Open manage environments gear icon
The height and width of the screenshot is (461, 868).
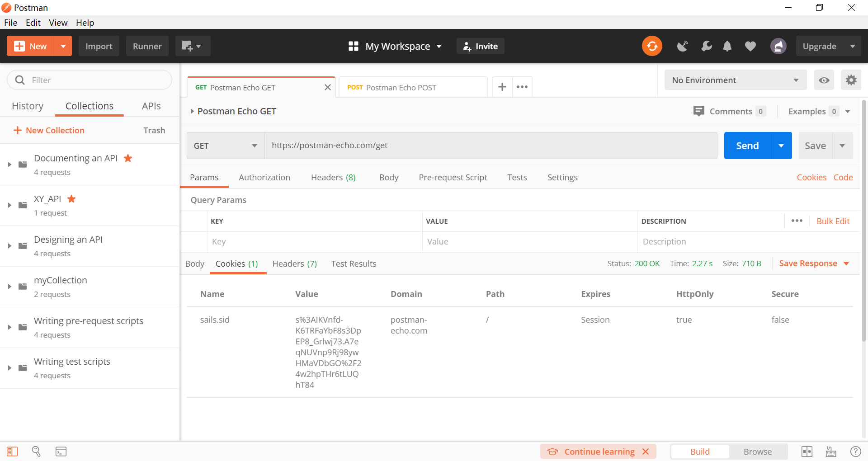click(x=851, y=80)
